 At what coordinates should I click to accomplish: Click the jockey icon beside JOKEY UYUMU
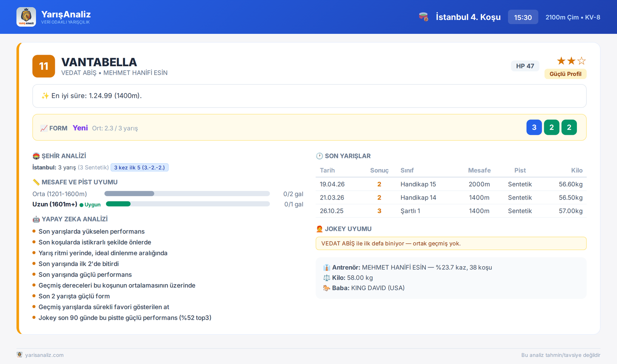(320, 229)
